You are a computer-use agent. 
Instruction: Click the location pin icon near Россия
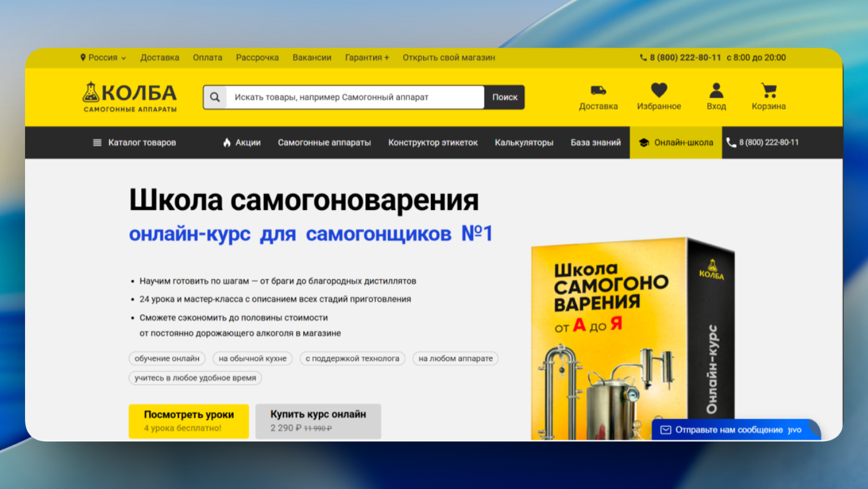click(x=83, y=58)
